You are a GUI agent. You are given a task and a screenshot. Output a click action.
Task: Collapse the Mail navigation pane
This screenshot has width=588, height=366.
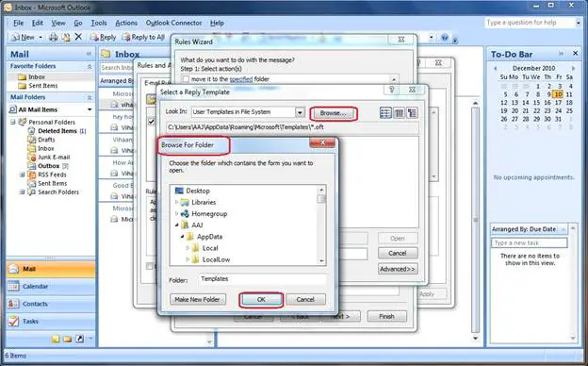tap(89, 54)
